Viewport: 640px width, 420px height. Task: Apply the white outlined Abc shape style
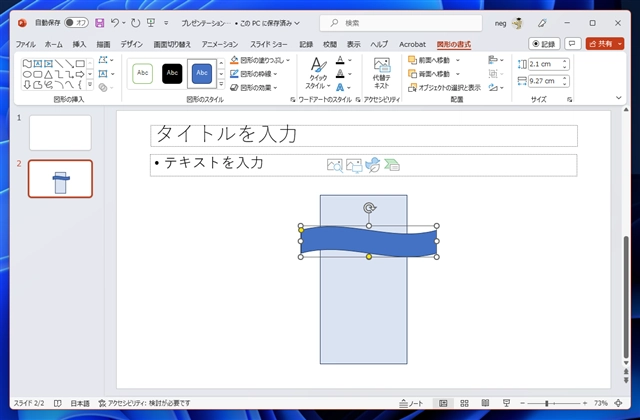pos(142,73)
